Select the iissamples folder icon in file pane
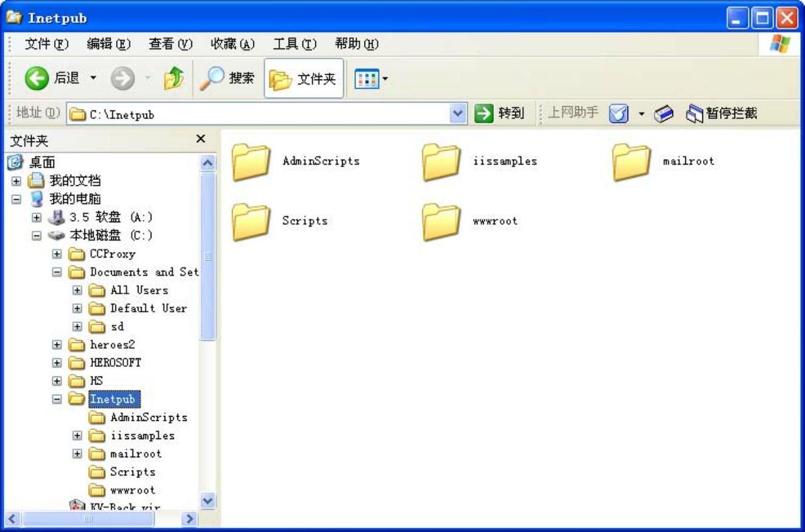 coord(441,162)
